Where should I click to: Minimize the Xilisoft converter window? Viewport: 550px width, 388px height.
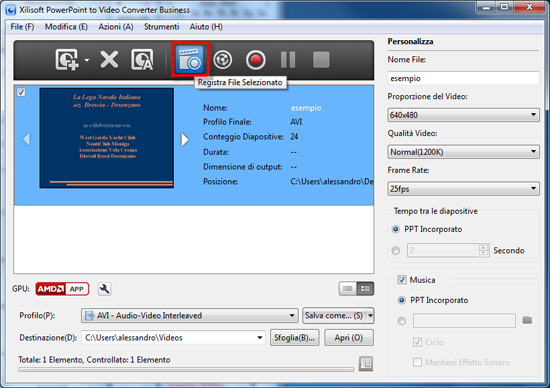487,7
